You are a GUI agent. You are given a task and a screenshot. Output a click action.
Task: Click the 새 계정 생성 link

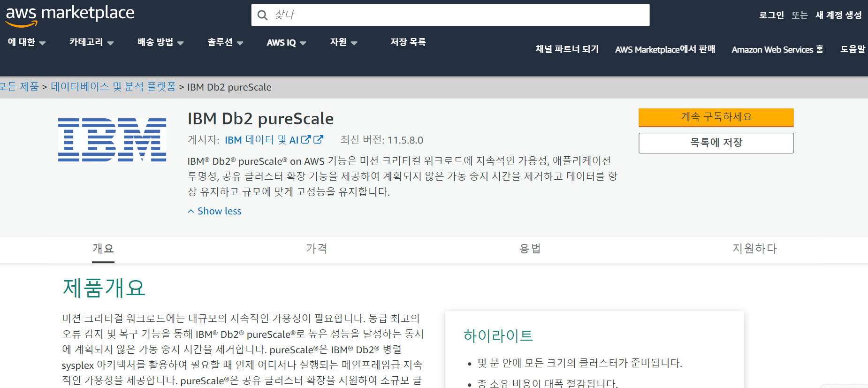[x=838, y=15]
